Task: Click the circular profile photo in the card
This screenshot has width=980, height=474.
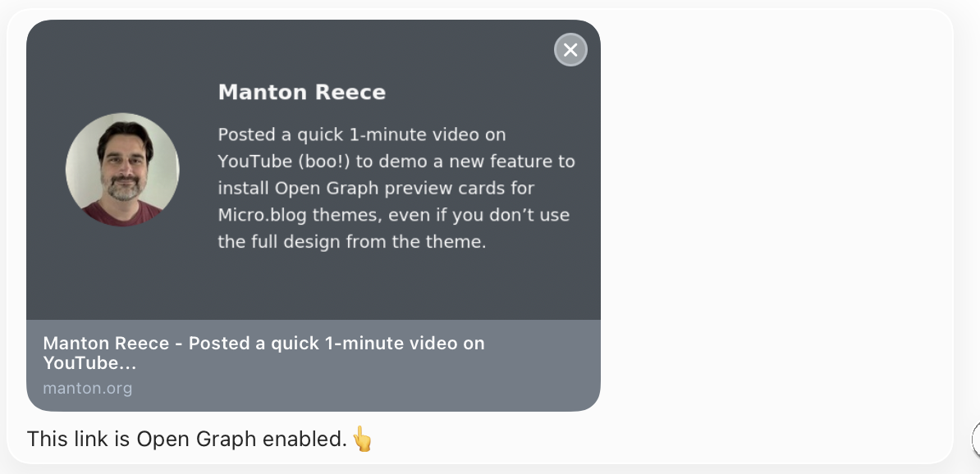Action: [x=122, y=170]
